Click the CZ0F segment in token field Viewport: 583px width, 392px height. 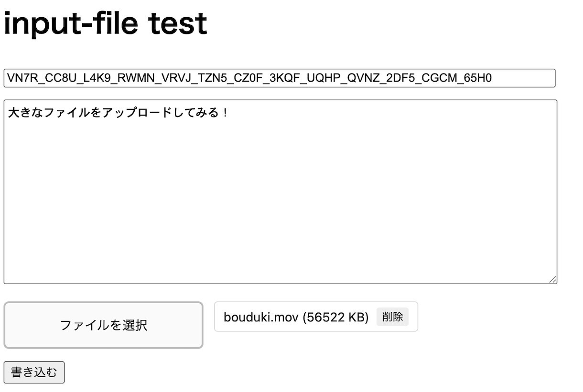[247, 78]
